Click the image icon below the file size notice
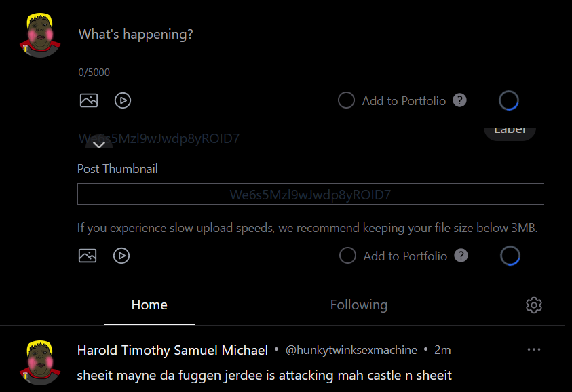Image resolution: width=572 pixels, height=392 pixels. click(88, 256)
